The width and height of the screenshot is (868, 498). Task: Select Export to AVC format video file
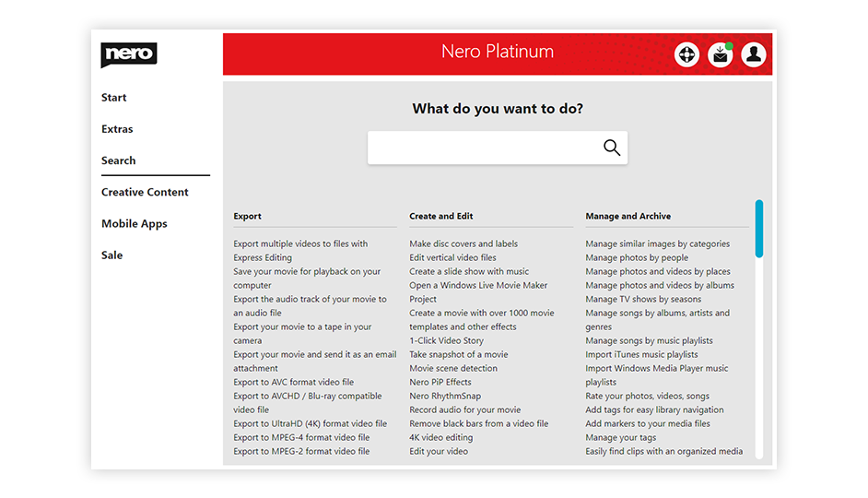click(x=293, y=382)
